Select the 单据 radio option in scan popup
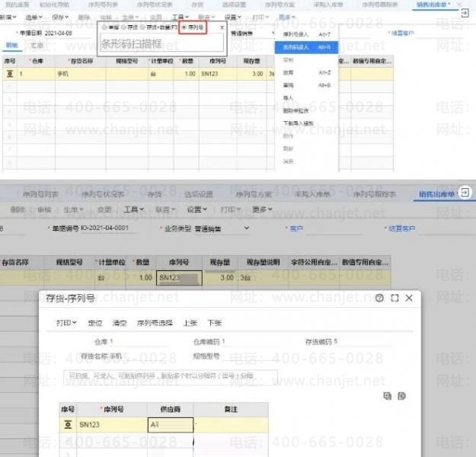The width and height of the screenshot is (476, 457). 110,27
